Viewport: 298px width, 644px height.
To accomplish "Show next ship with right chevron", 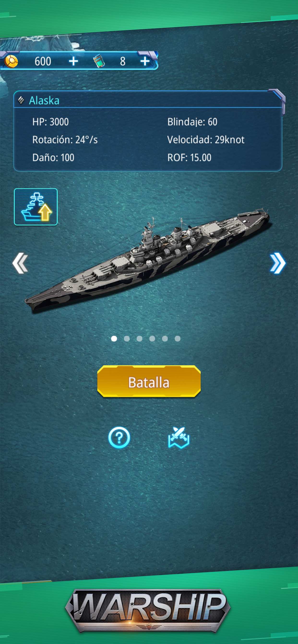I will coord(278,263).
